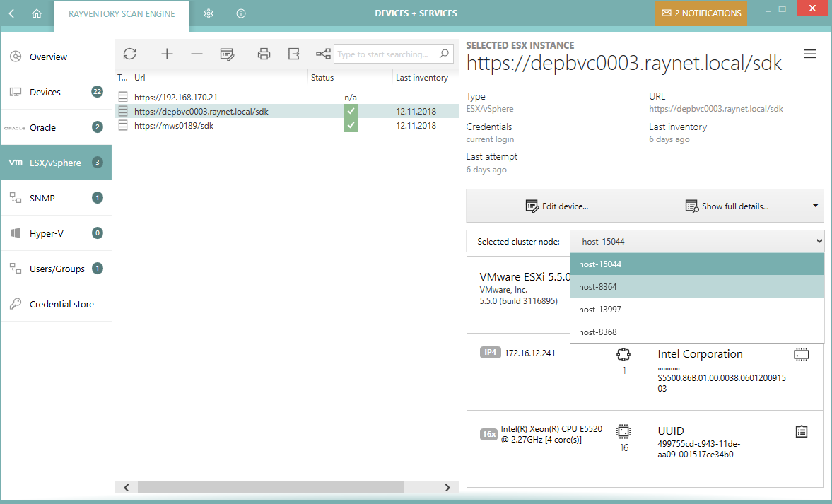Click the refresh icon in toolbar

point(129,54)
